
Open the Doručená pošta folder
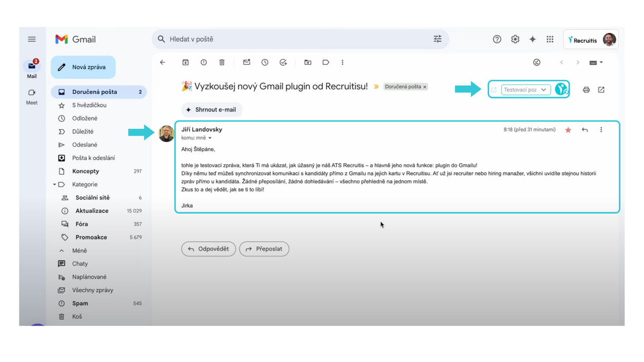point(99,92)
